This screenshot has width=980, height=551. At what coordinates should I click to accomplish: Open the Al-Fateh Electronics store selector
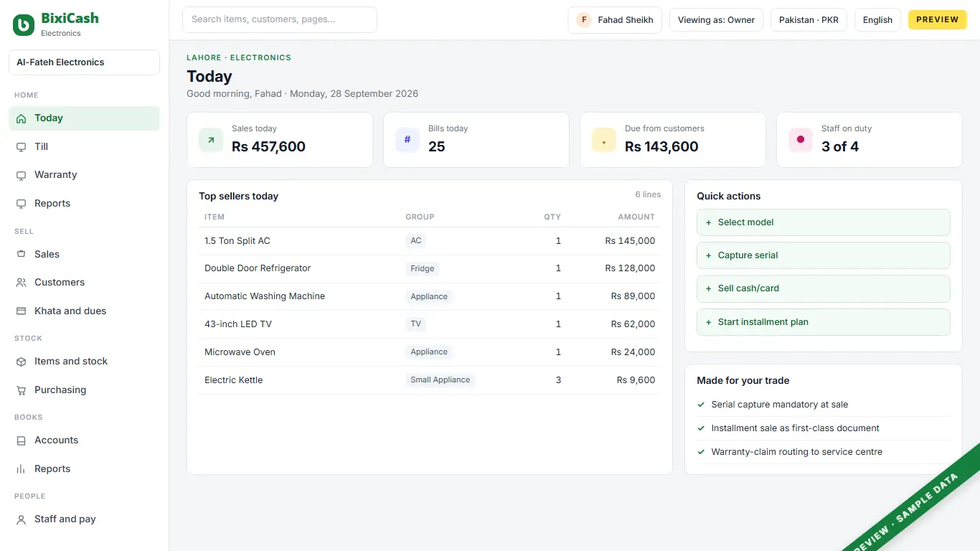click(84, 62)
